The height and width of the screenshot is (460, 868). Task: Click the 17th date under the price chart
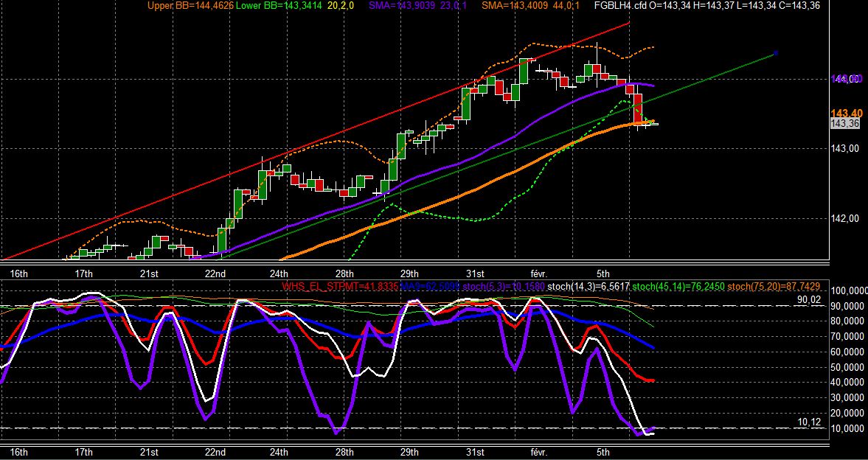tap(84, 273)
